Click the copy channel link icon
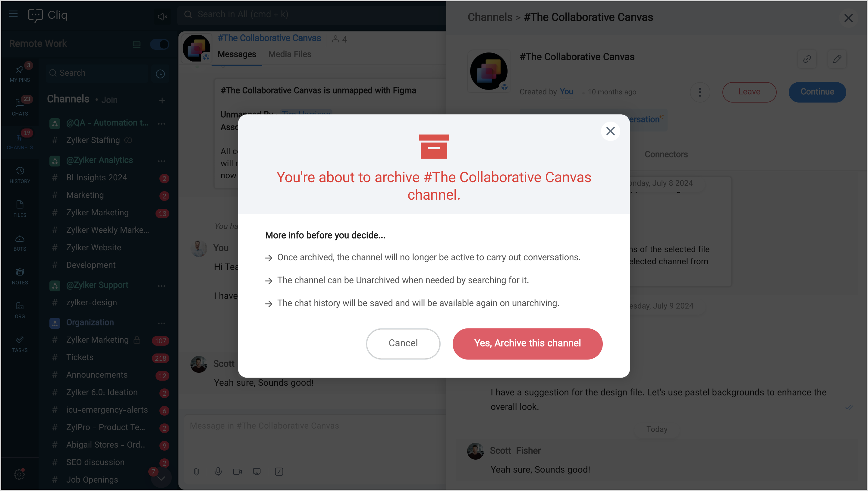 click(807, 59)
